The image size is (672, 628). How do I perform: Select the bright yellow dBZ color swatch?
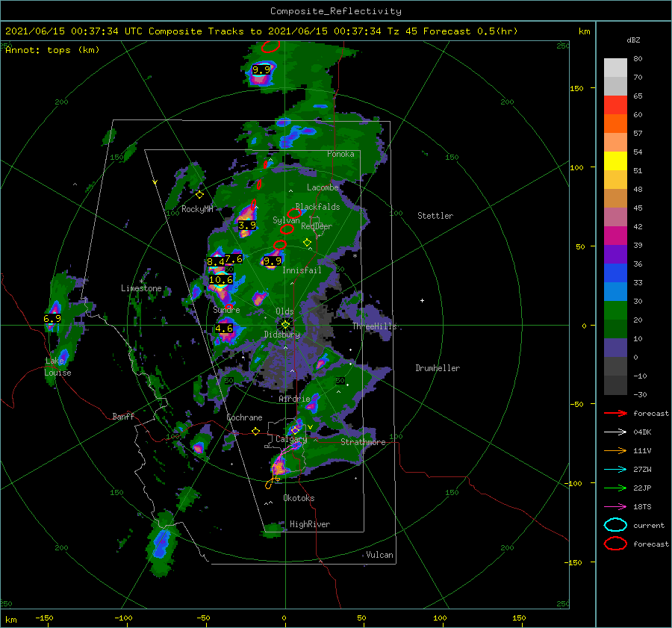[x=615, y=161]
